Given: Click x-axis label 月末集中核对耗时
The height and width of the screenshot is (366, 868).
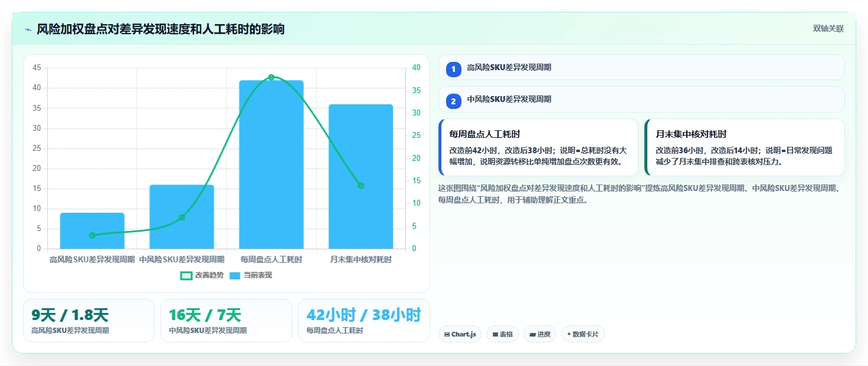Looking at the screenshot, I should [361, 259].
